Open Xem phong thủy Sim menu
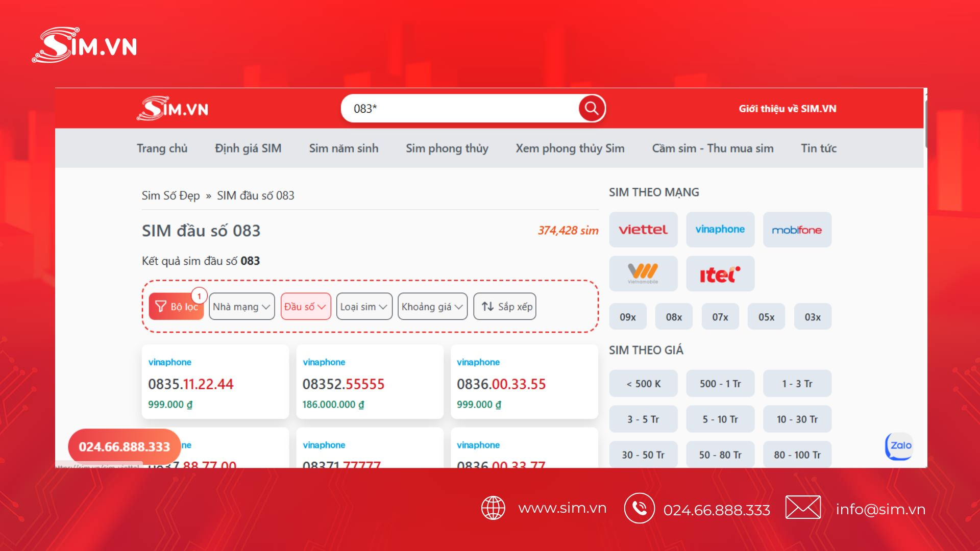 (x=570, y=148)
